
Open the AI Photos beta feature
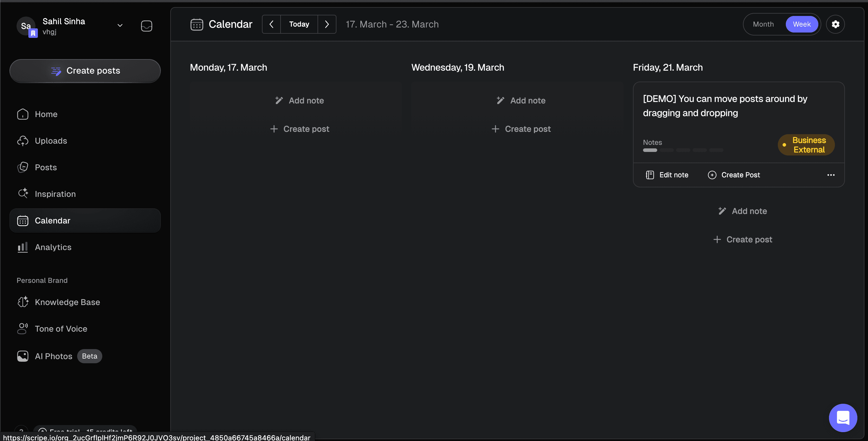tap(53, 356)
